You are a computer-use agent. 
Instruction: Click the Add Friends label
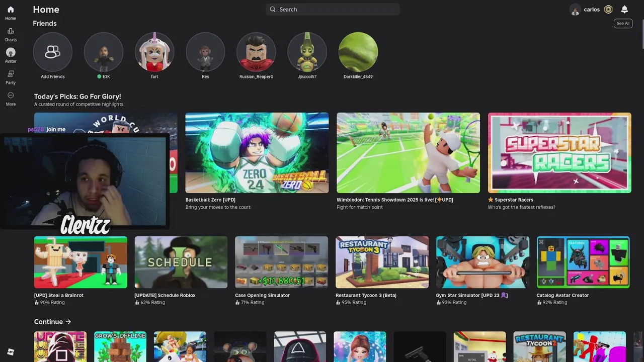[x=53, y=76]
